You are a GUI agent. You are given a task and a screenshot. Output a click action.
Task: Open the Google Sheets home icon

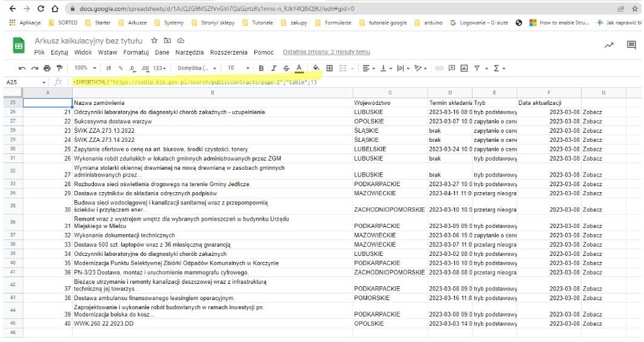[19, 47]
